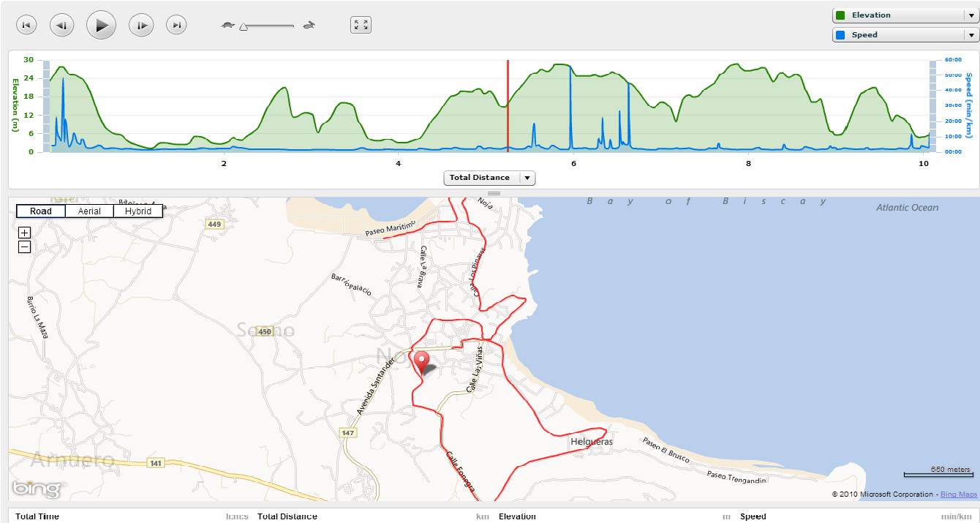Zoom in the map with plus button
This screenshot has width=980, height=523.
[x=25, y=233]
